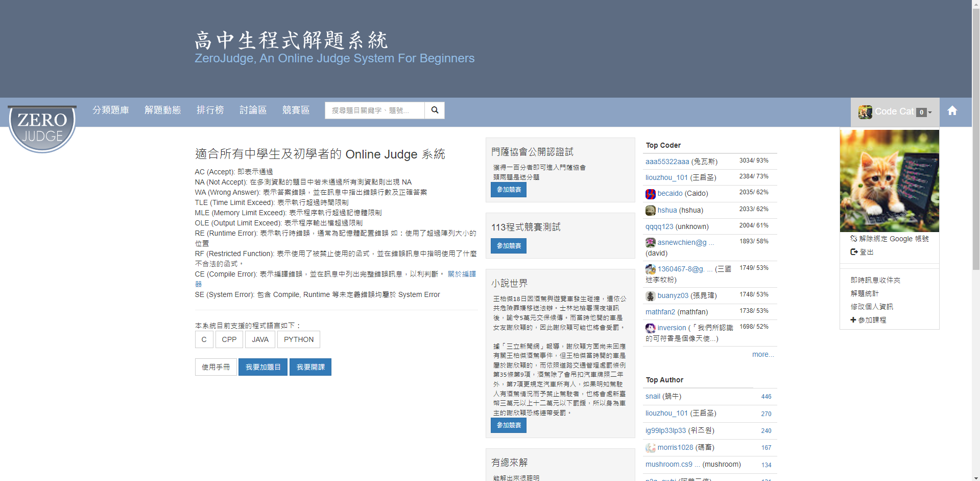This screenshot has width=980, height=481.
Task: Go to the 排行榜 ranking page
Action: point(210,110)
